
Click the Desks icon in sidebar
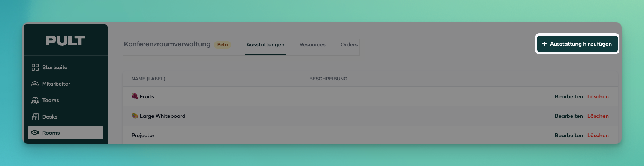[x=35, y=117]
